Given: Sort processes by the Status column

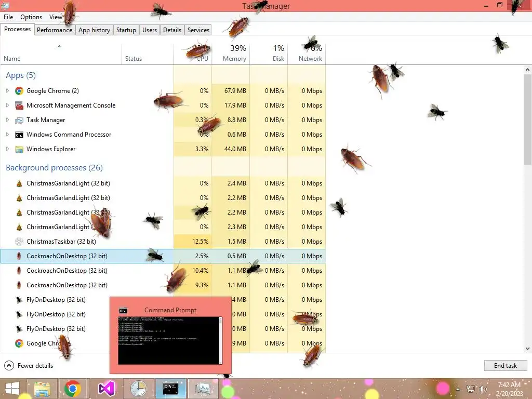Looking at the screenshot, I should pyautogui.click(x=148, y=54).
